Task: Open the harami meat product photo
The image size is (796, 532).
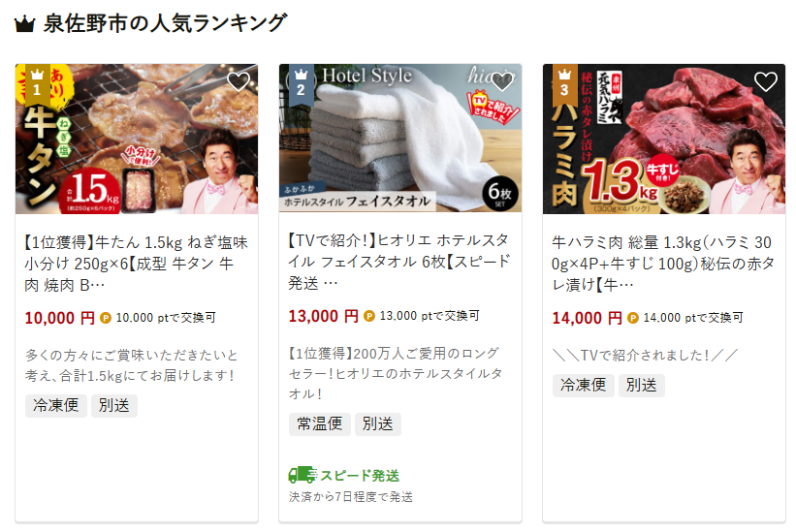Action: point(664,139)
